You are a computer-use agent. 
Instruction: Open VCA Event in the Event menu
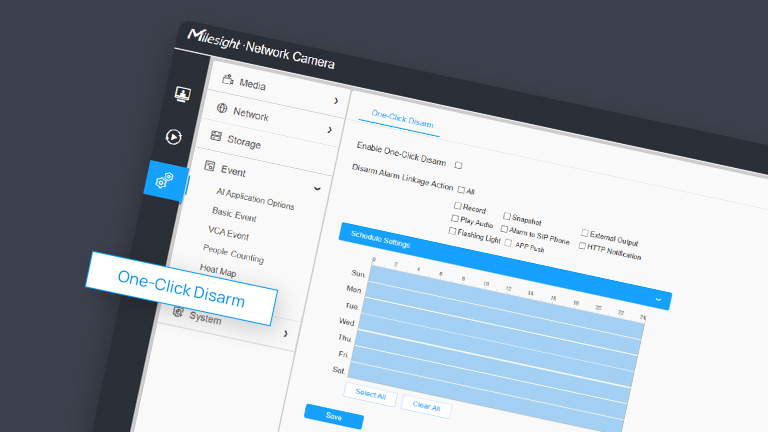click(x=228, y=233)
